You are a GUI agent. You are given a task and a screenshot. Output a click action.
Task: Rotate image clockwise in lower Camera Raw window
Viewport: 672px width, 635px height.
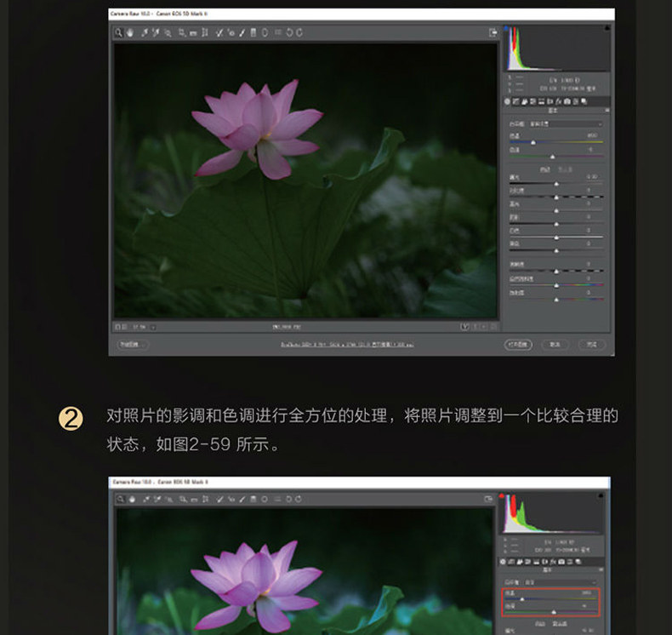pyautogui.click(x=299, y=499)
